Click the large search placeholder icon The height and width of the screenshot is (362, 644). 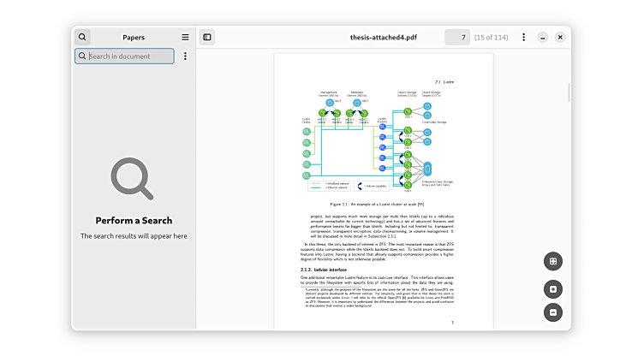133,180
